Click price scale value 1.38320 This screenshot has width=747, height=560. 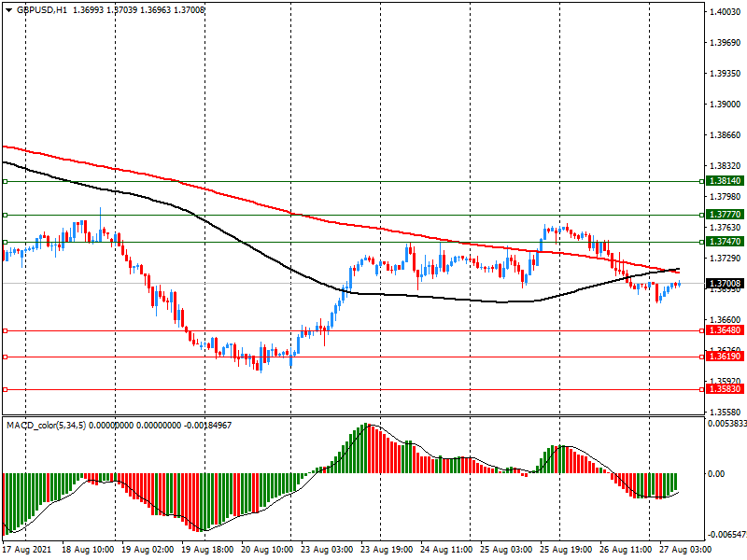726,166
